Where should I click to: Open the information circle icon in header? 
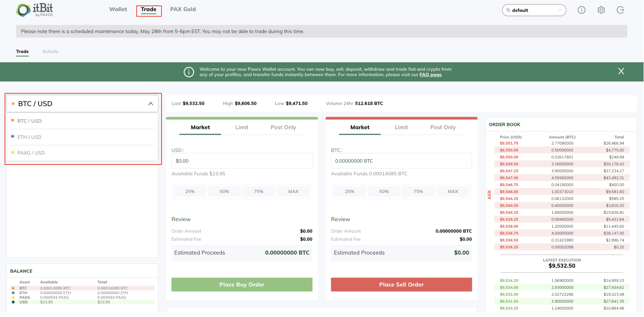(581, 10)
